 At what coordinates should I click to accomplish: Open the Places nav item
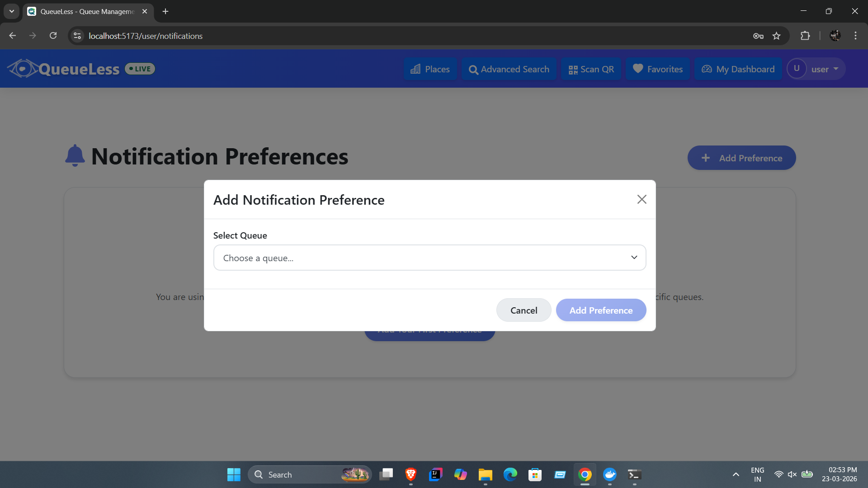[430, 69]
